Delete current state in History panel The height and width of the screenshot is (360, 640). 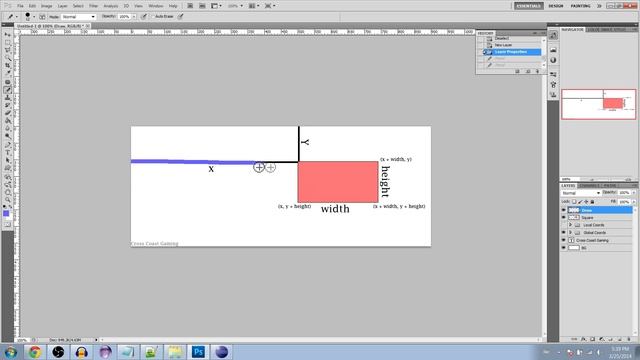538,71
